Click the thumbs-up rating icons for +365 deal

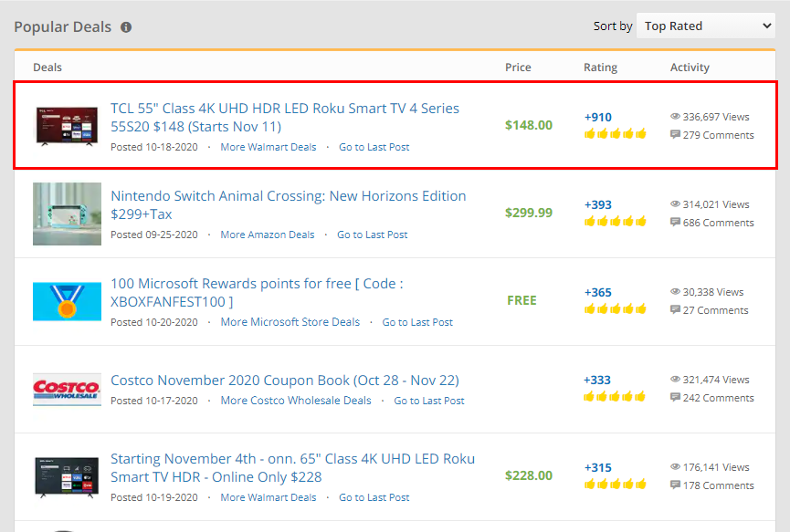tap(616, 309)
